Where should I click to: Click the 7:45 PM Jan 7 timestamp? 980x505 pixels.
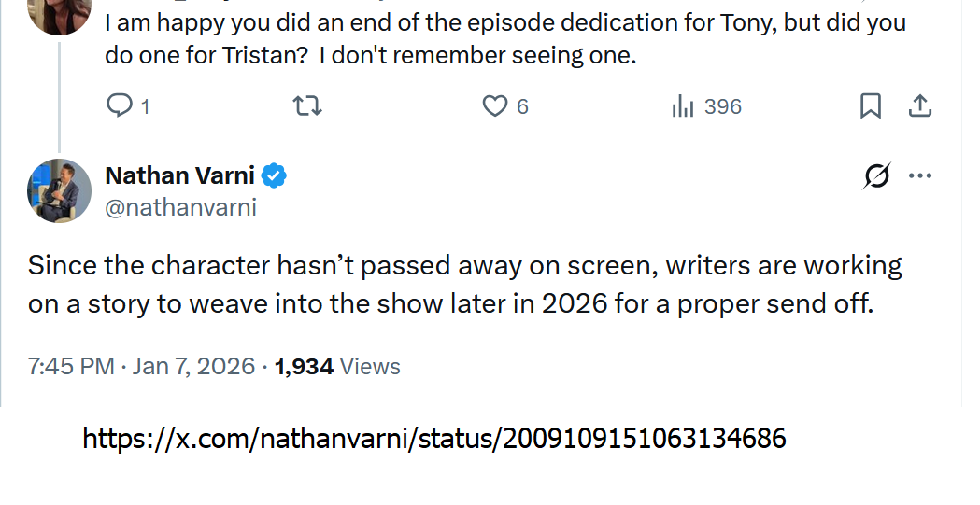click(141, 367)
